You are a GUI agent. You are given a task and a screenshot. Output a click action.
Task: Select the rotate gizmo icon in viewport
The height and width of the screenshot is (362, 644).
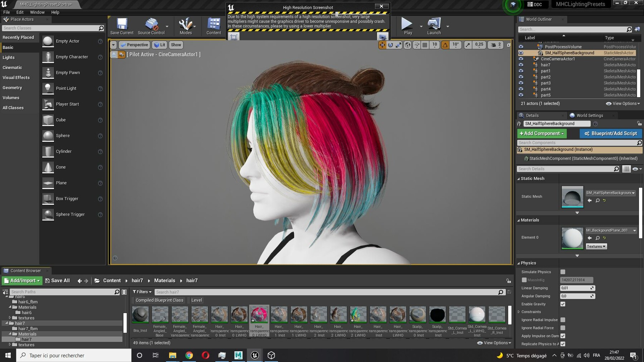[x=390, y=45]
